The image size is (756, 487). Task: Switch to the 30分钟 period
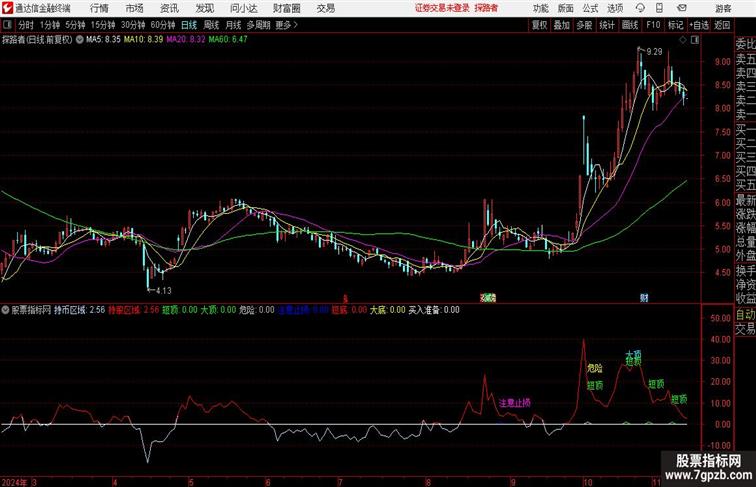point(133,25)
